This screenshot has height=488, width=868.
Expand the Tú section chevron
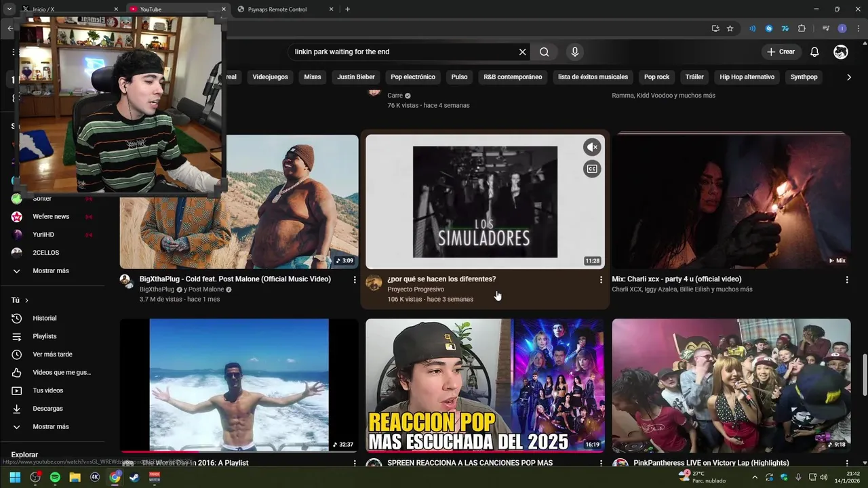pyautogui.click(x=26, y=300)
